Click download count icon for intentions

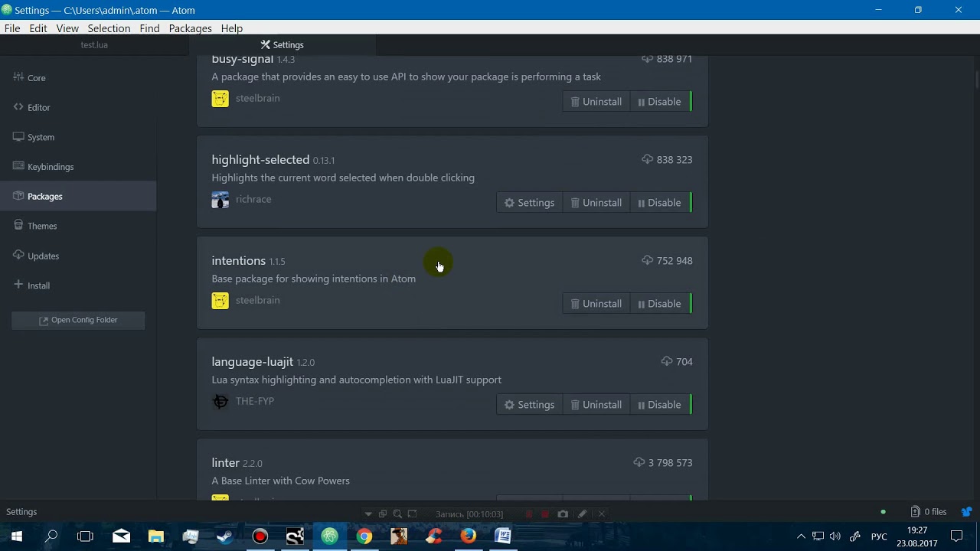(648, 260)
